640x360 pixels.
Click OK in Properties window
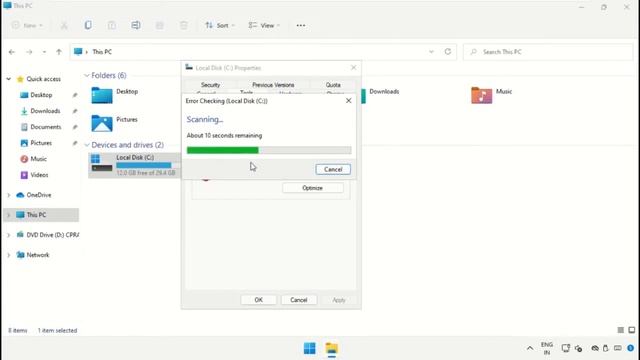(258, 300)
